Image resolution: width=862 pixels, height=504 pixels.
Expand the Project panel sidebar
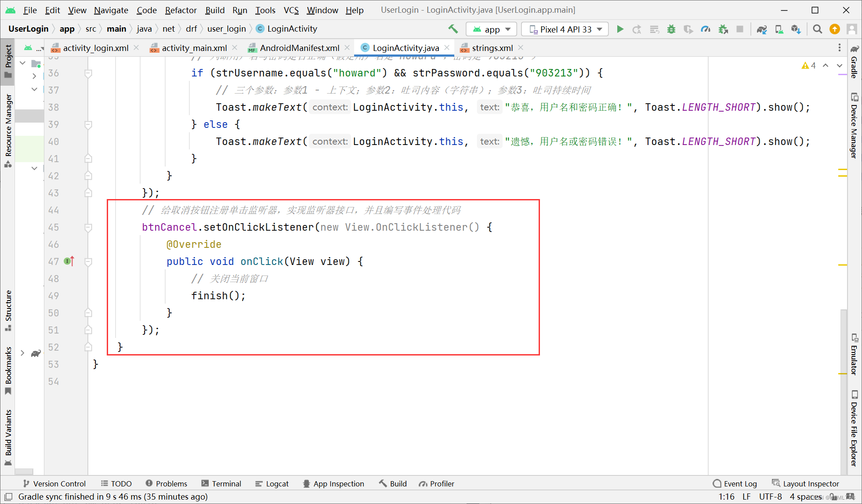click(9, 60)
